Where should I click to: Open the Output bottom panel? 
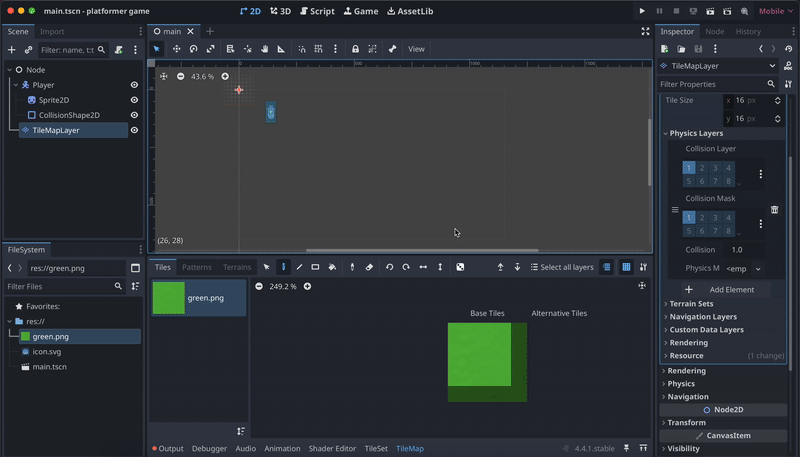[168, 448]
